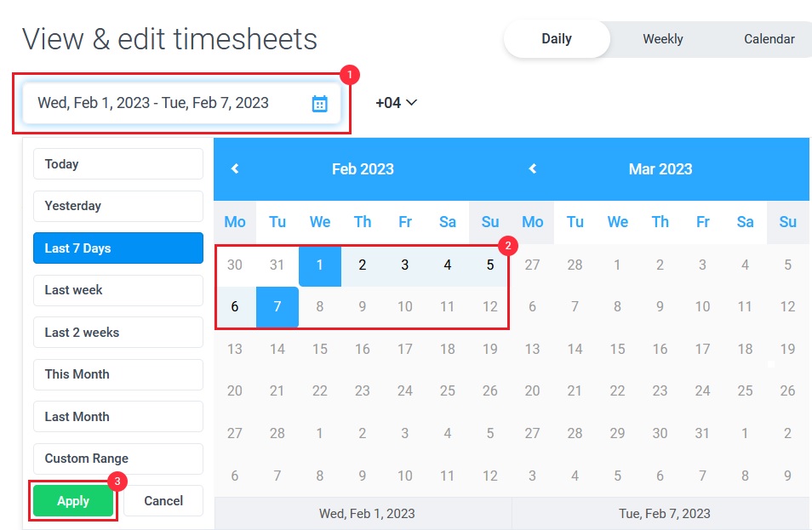This screenshot has height=530, width=812.
Task: Switch to the Weekly tab
Action: pyautogui.click(x=663, y=39)
